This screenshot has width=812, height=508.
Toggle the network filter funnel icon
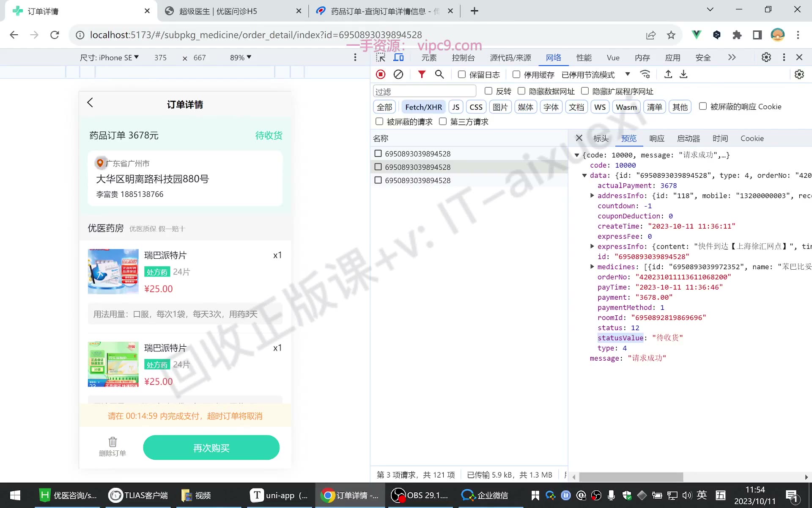(422, 75)
